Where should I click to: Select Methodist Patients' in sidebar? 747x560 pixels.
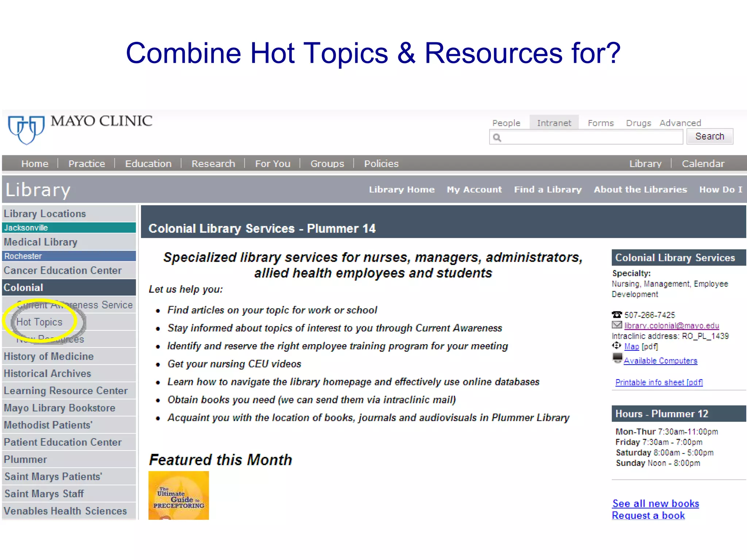coord(69,425)
